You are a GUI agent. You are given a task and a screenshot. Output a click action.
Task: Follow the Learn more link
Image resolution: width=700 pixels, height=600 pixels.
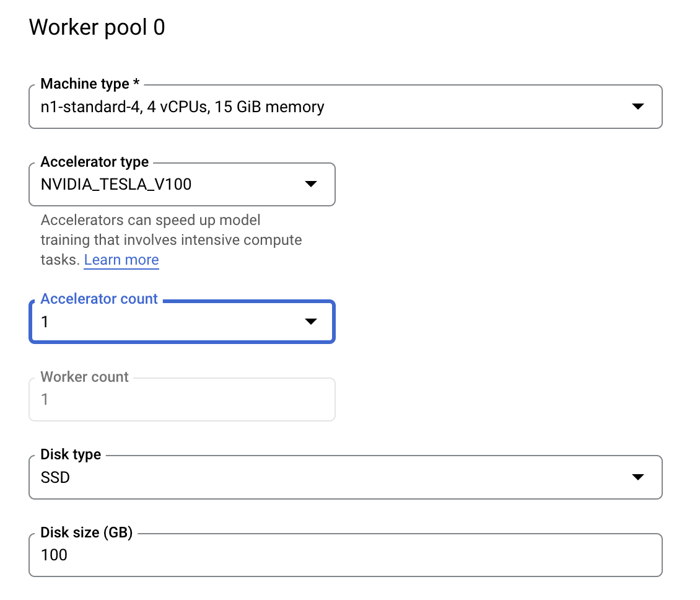click(x=121, y=260)
